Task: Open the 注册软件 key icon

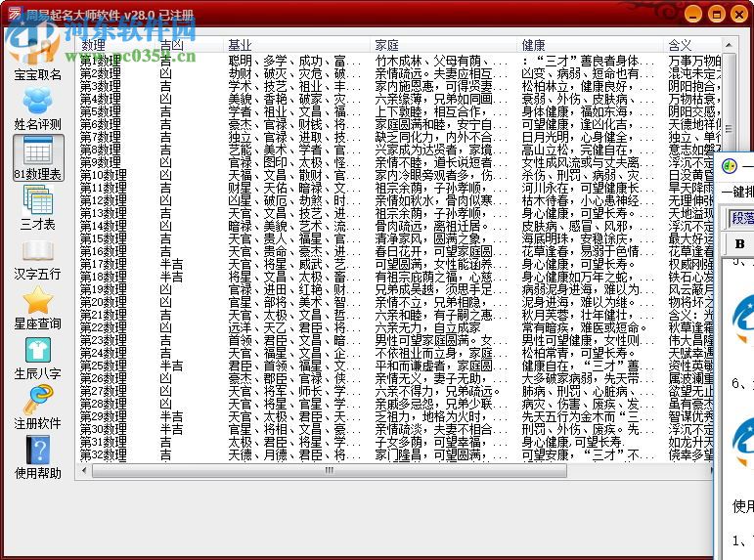Action: [37, 408]
